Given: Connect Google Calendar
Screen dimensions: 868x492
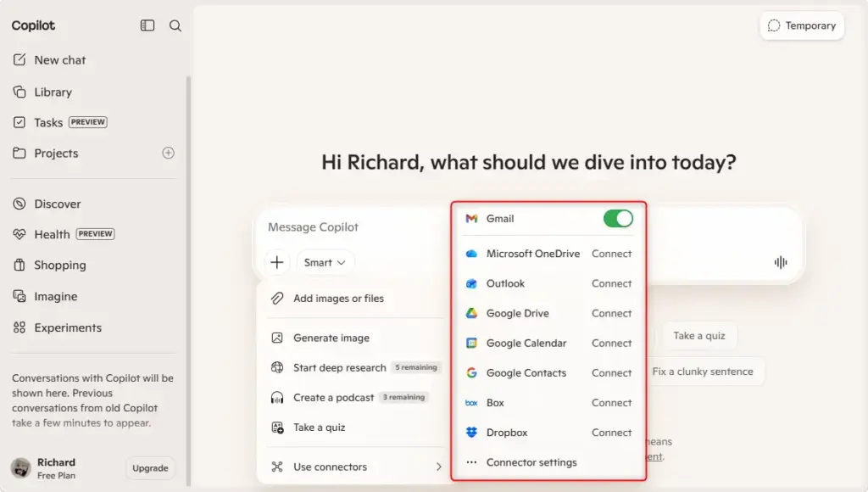Looking at the screenshot, I should coord(611,343).
